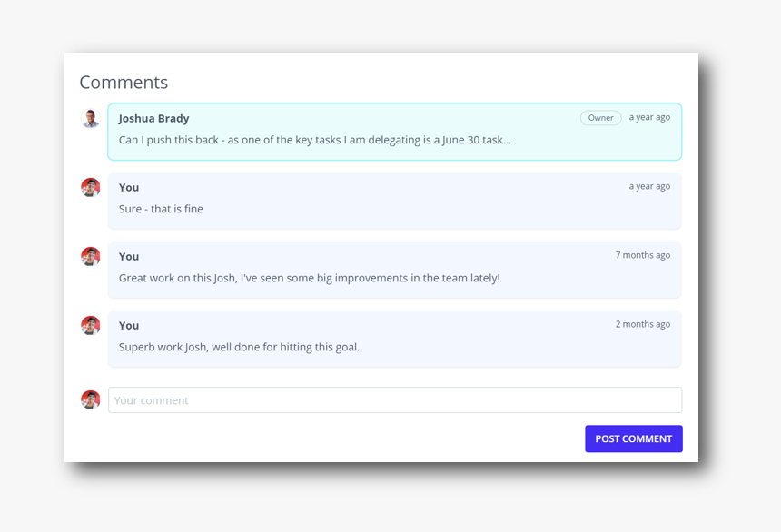
Task: Click the "Superb work Josh" comment text
Action: click(239, 347)
